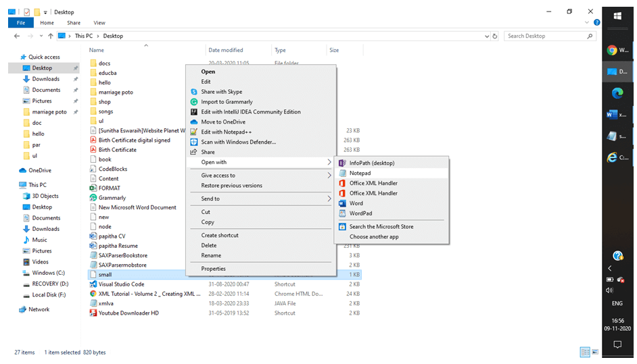Click the Back navigation arrow
The image size is (637, 364).
point(17,36)
